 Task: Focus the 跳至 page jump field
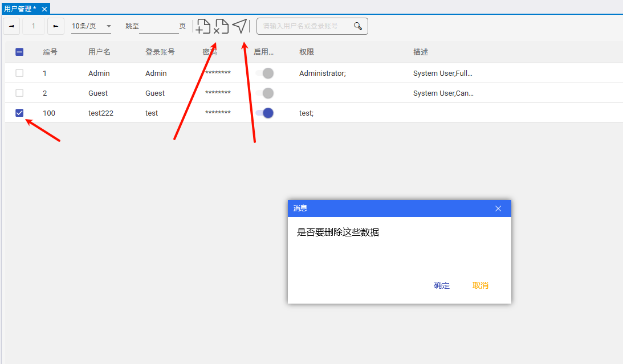(159, 27)
